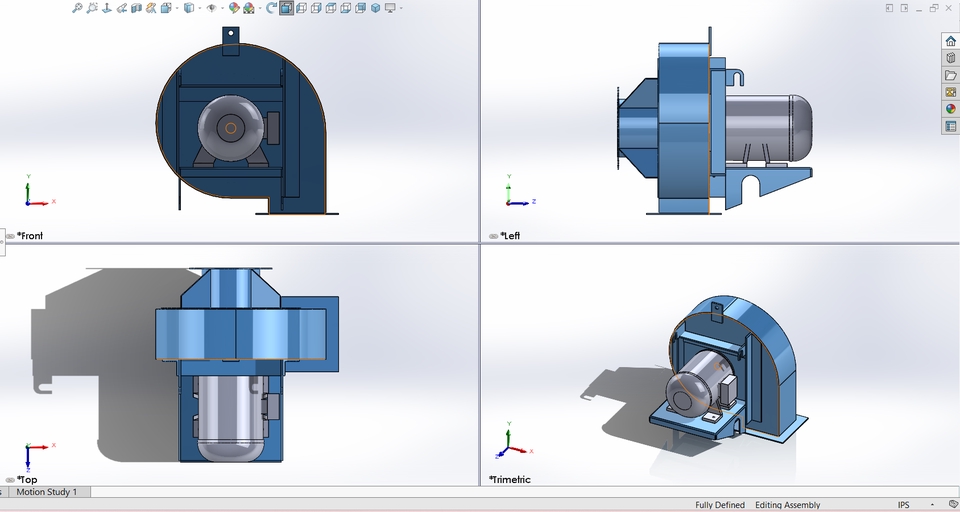Select the motor body in the Left view
This screenshot has width=960, height=512.
(x=768, y=127)
